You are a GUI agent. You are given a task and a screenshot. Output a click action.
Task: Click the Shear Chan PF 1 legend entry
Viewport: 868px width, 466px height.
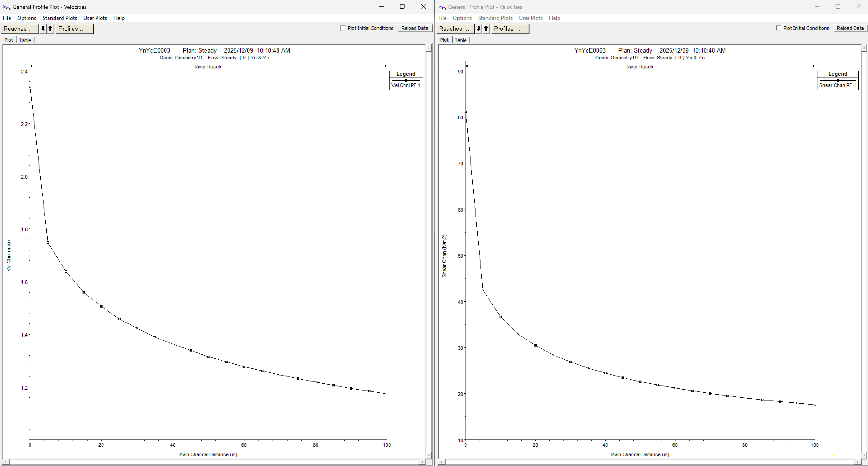837,85
